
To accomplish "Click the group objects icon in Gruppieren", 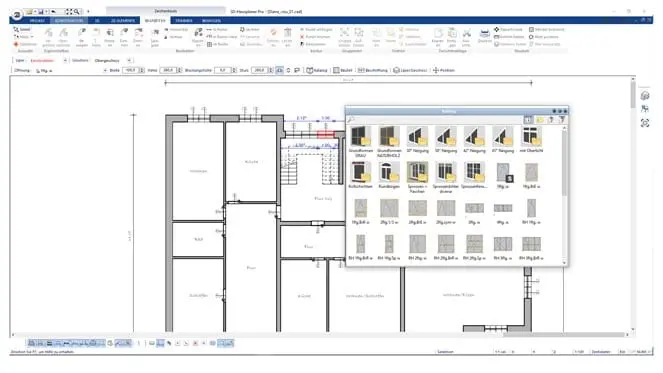I will [345, 33].
